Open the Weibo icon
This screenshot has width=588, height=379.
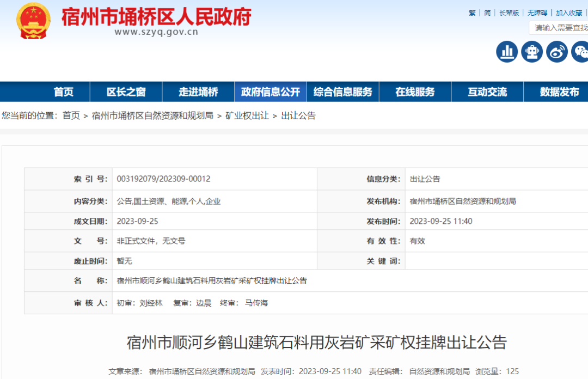pos(557,52)
